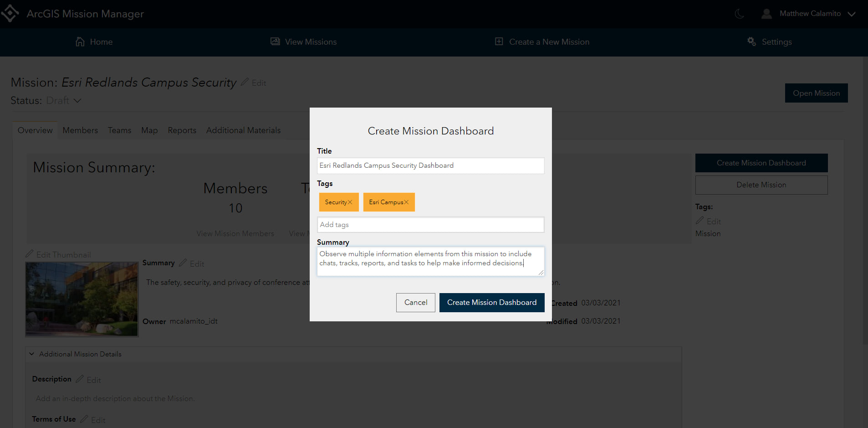
Task: Collapse Additional Mission Details chevron
Action: tap(31, 354)
